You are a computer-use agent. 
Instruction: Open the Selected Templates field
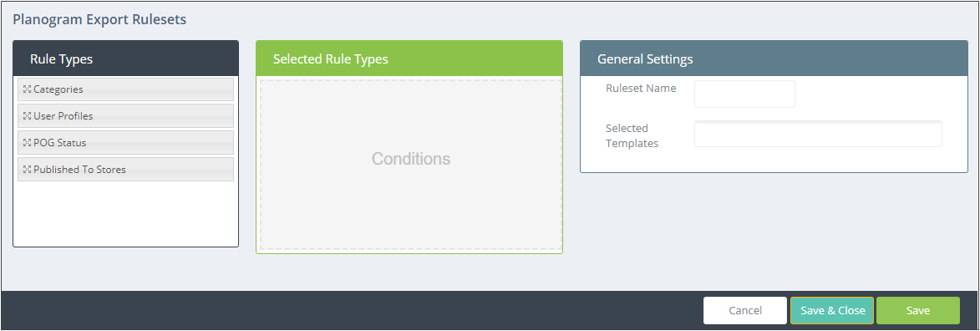click(x=817, y=134)
